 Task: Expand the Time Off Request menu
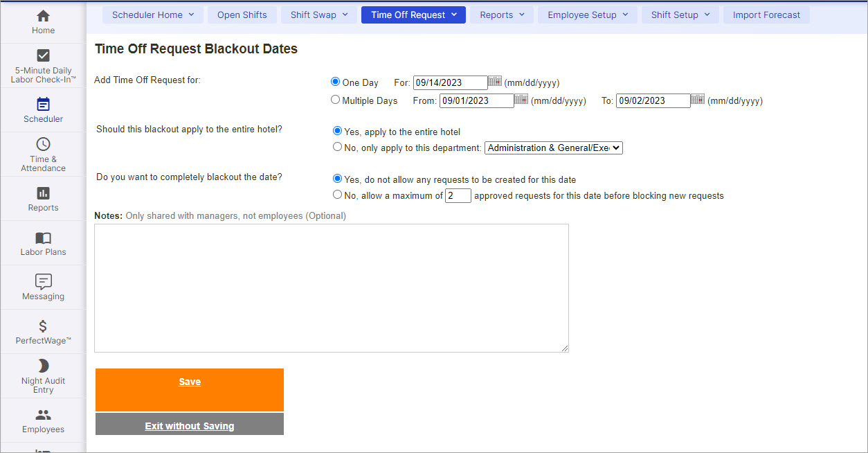[x=413, y=15]
